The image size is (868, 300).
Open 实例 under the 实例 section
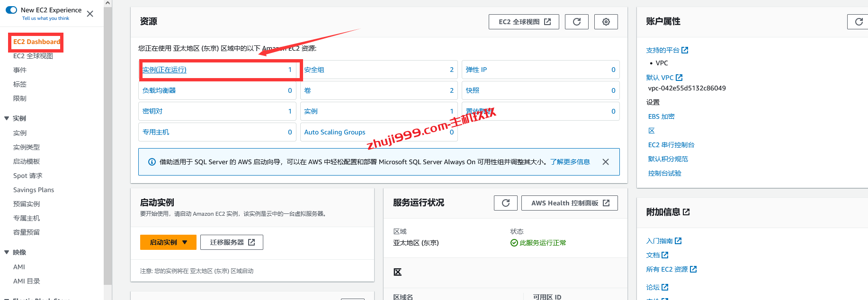(20, 133)
